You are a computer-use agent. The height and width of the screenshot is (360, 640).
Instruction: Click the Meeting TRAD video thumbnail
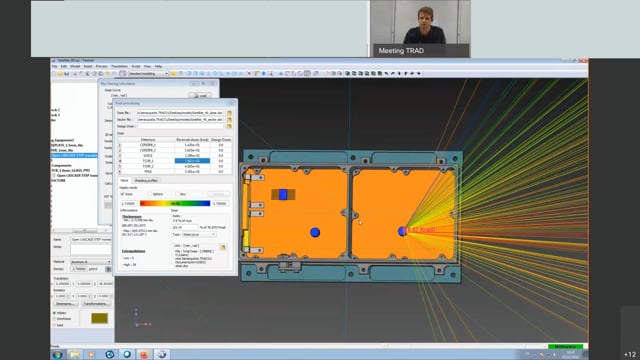[x=420, y=28]
